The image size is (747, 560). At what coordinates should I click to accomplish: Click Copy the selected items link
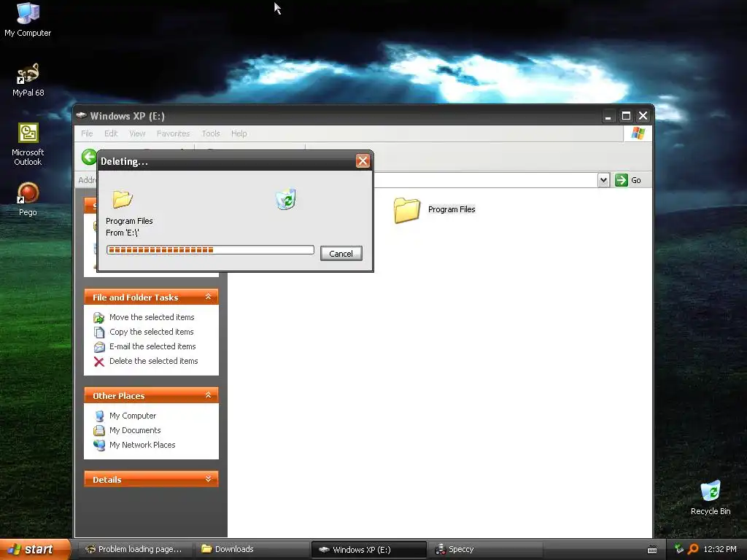[x=152, y=332]
